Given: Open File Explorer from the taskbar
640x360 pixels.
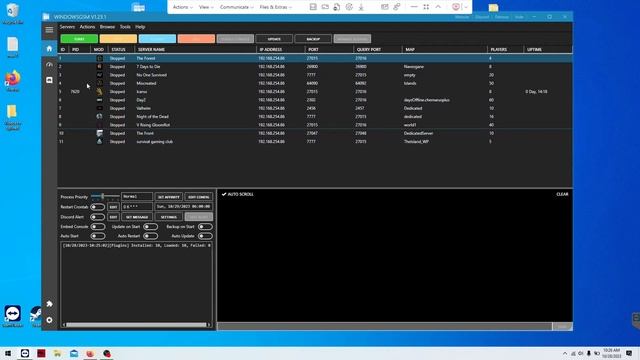Looking at the screenshot, I should [57, 353].
